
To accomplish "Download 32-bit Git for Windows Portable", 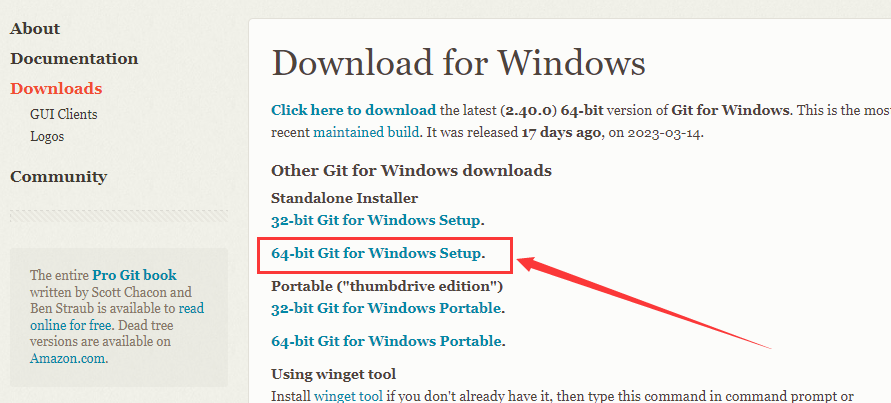I will 386,308.
